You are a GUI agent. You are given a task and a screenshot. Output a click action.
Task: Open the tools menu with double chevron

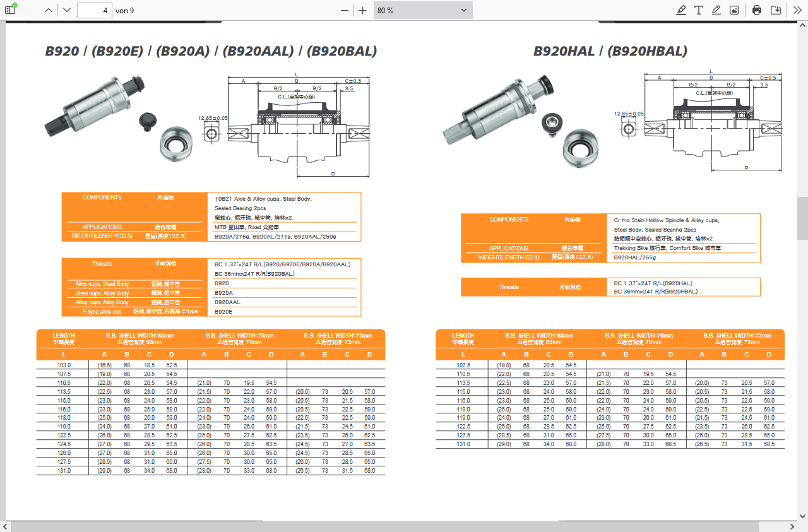(797, 10)
